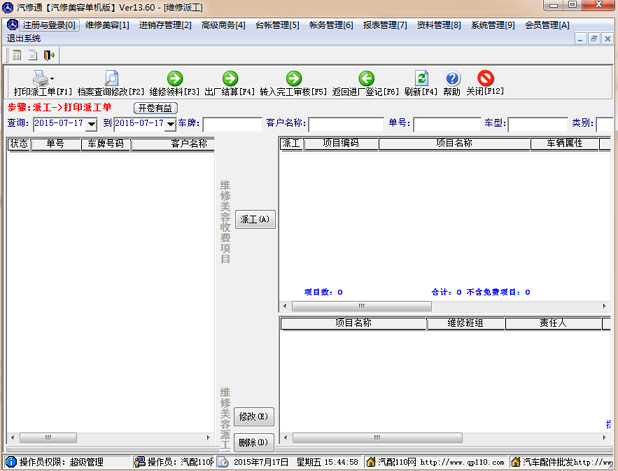Viewport: 618px width, 471px height.
Task: Click the 汽配110网 website link in status bar
Action: (441, 462)
